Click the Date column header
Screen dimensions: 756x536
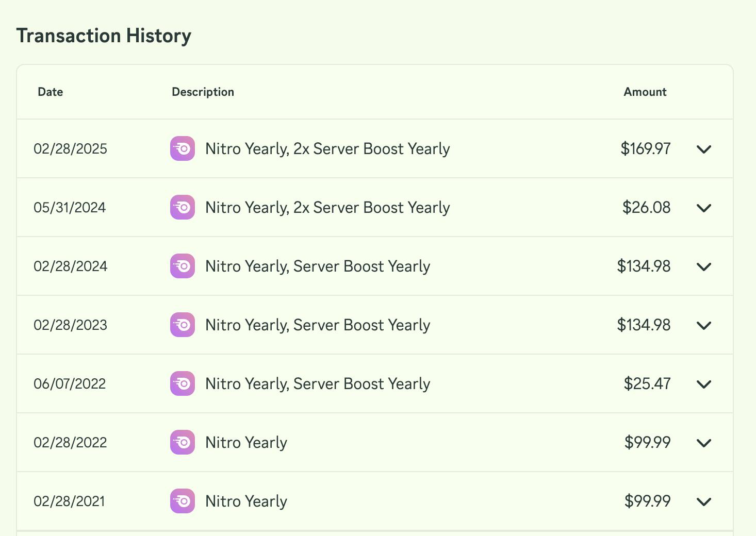(x=51, y=92)
